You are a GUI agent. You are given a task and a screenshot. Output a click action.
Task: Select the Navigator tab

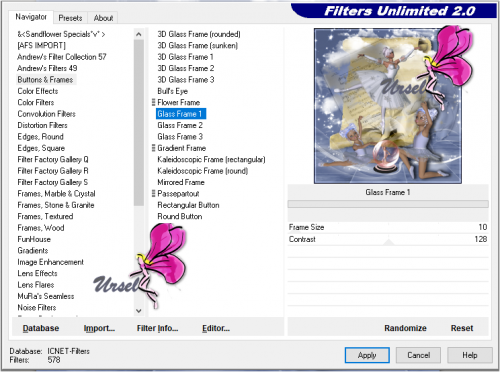[31, 17]
